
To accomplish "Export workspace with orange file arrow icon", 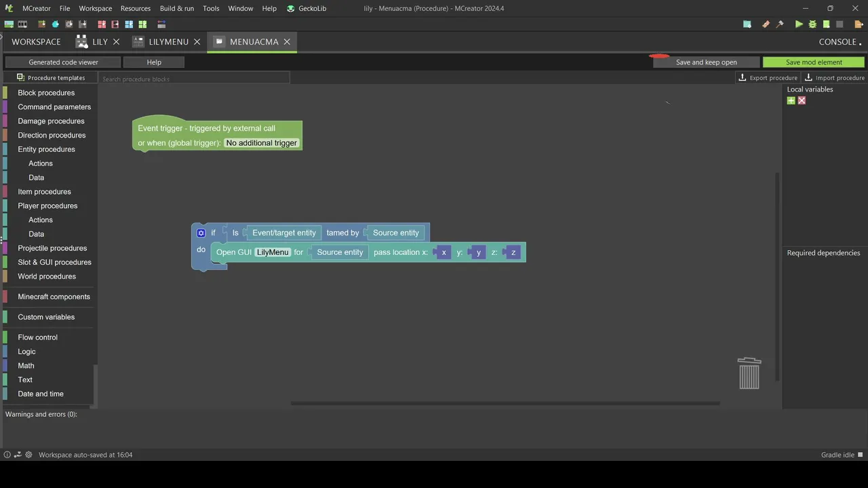I will click(x=859, y=24).
